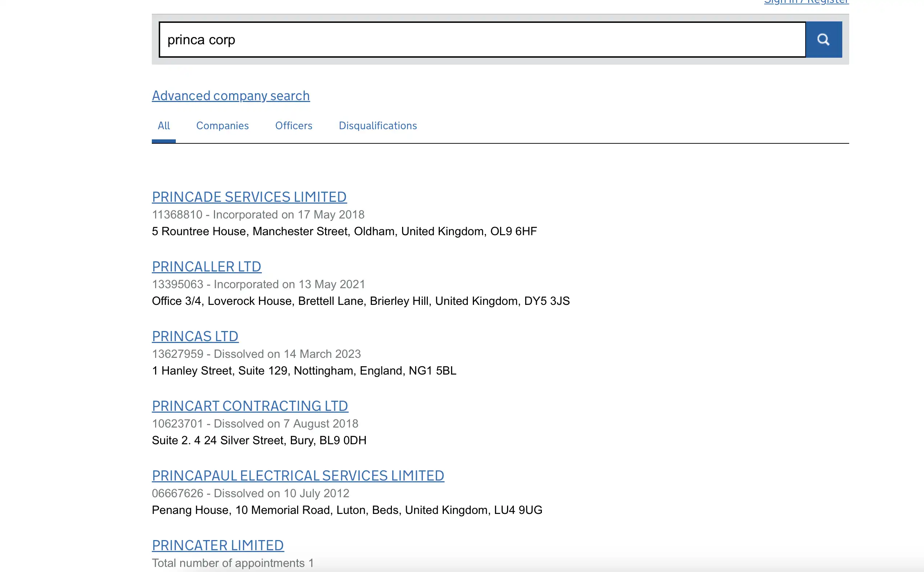Image resolution: width=924 pixels, height=572 pixels.
Task: Select the All tab
Action: [163, 126]
